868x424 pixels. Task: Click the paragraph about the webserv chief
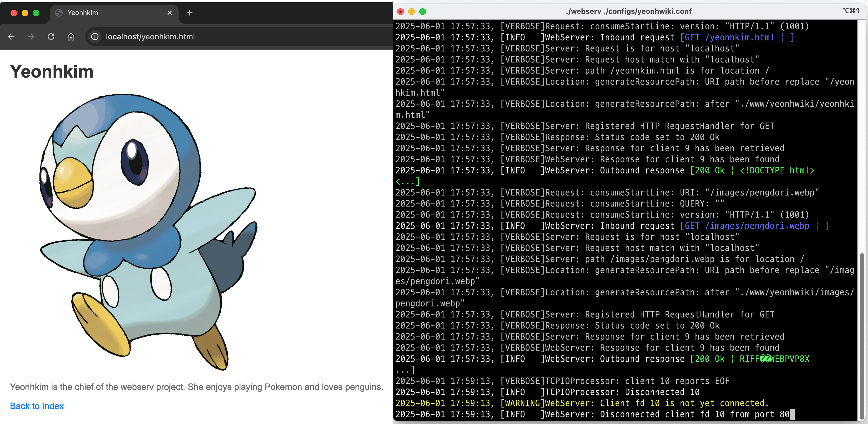[x=196, y=387]
